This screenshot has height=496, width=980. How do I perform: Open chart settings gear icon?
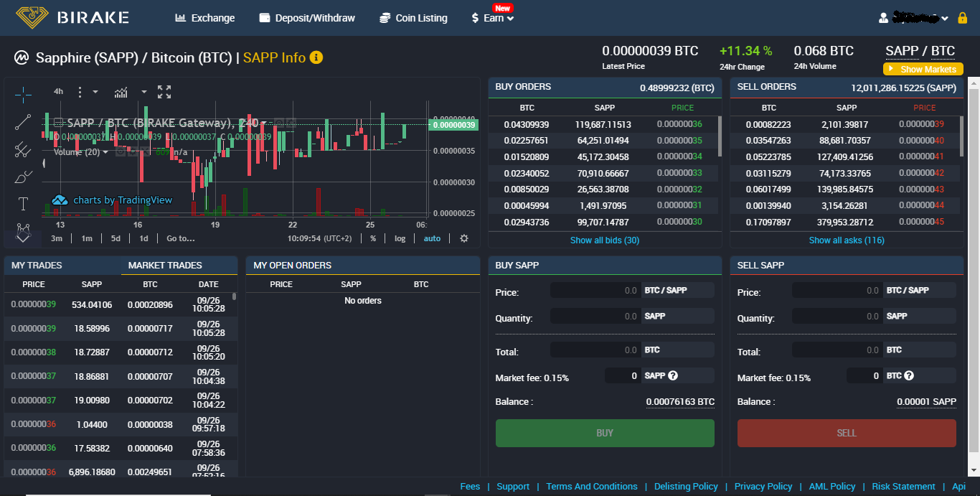coord(464,238)
